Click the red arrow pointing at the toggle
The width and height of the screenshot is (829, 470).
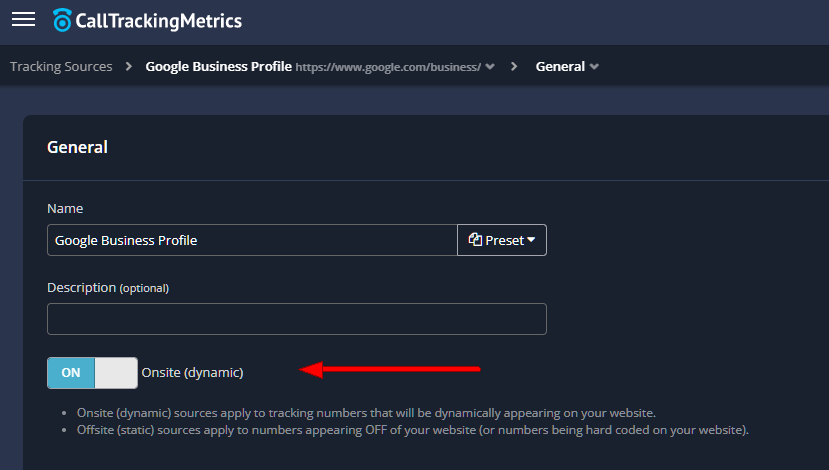pos(390,370)
